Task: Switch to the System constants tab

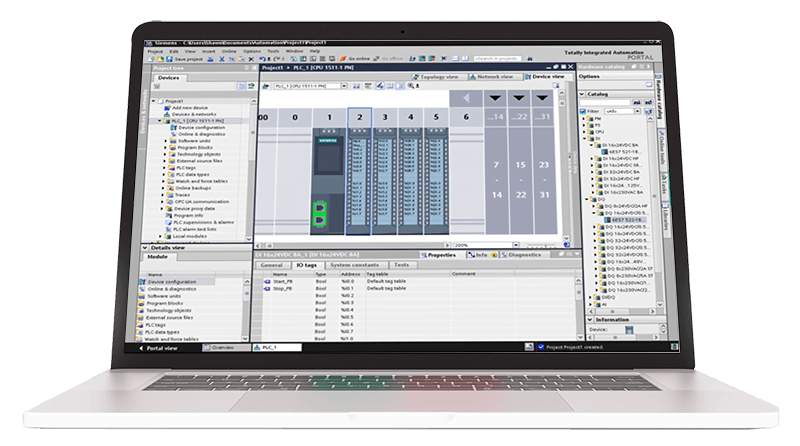Action: 355,265
